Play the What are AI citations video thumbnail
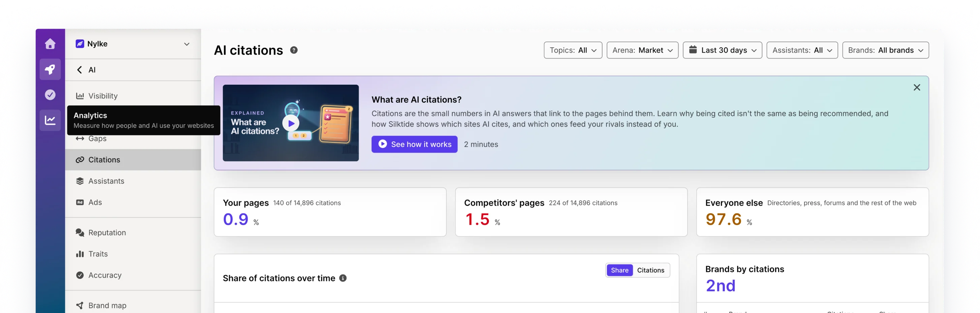The width and height of the screenshot is (980, 313). (x=291, y=123)
